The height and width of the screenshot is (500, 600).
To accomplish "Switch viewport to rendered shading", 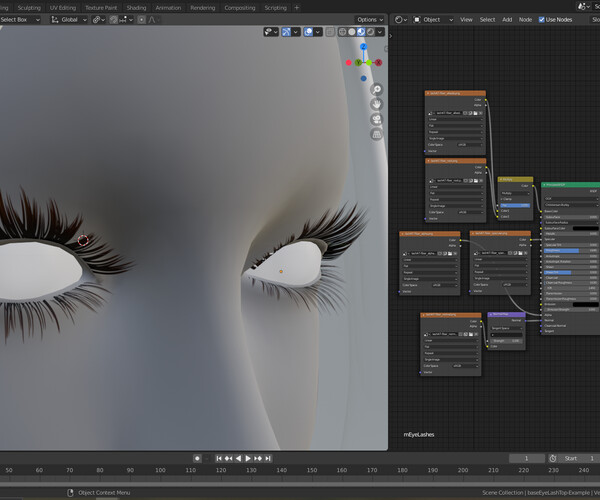I will (370, 32).
